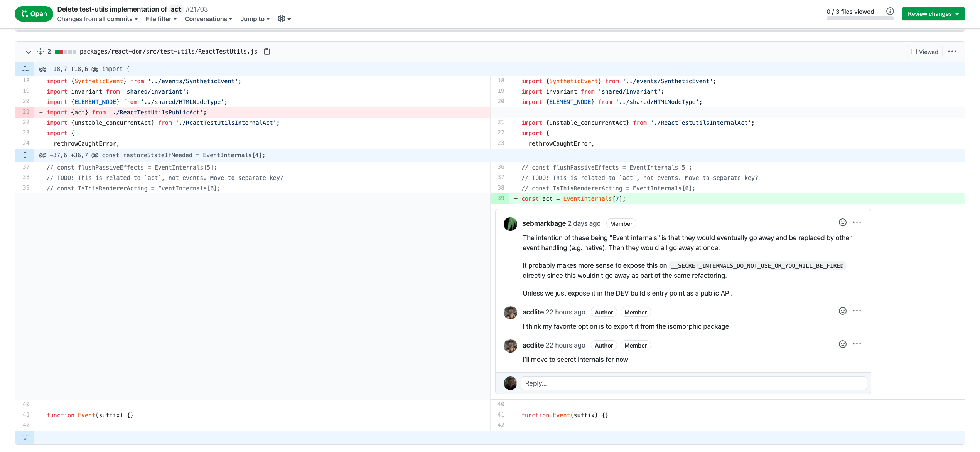Mark ReactTestUtils.js as Viewed
This screenshot has width=980, height=452.
pyautogui.click(x=924, y=52)
